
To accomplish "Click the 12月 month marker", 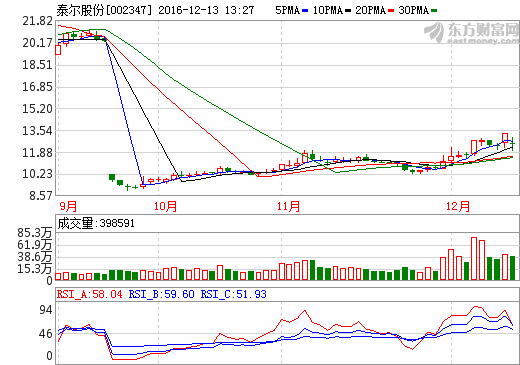I will coord(458,206).
